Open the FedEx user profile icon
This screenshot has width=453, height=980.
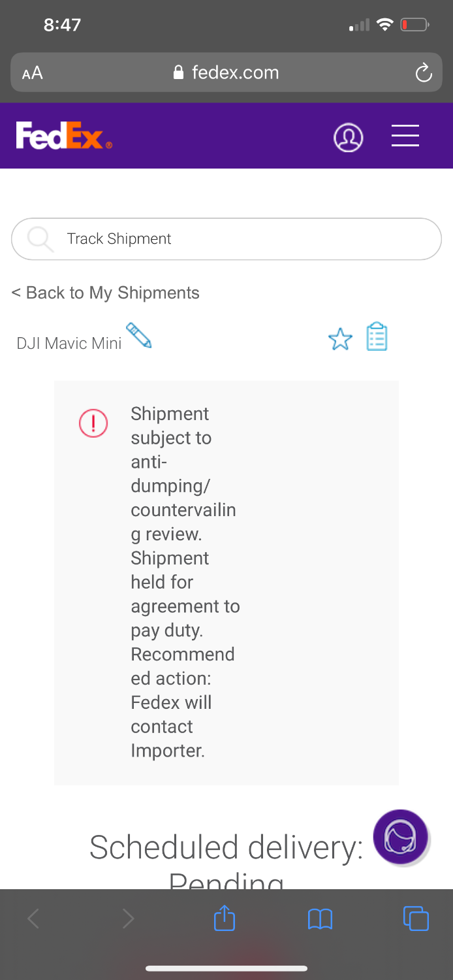click(349, 137)
